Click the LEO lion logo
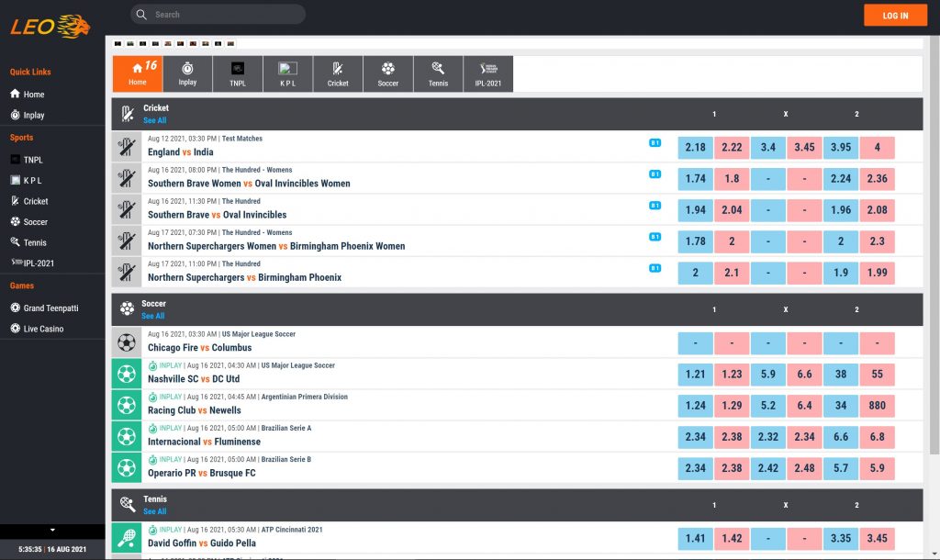Screen dimensions: 940x560 tap(50, 26)
